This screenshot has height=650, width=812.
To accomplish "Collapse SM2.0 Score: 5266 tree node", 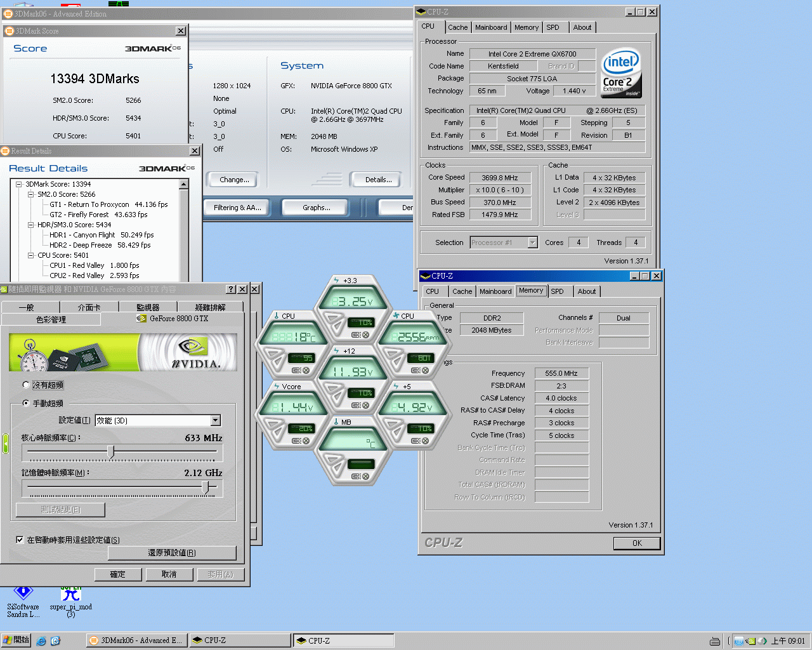I will point(31,194).
